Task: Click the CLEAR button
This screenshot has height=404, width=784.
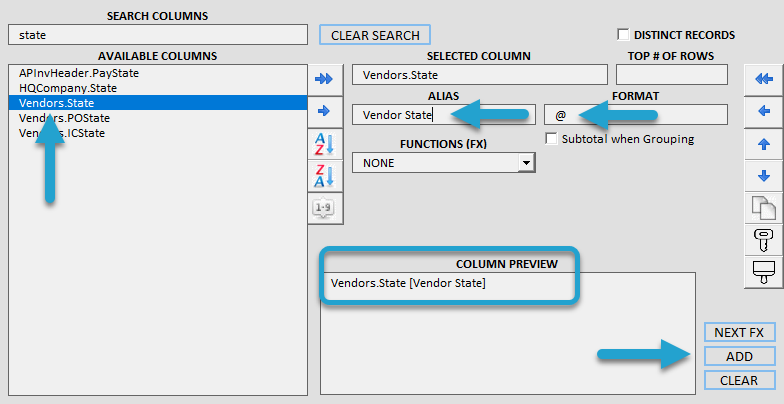Action: pyautogui.click(x=739, y=380)
